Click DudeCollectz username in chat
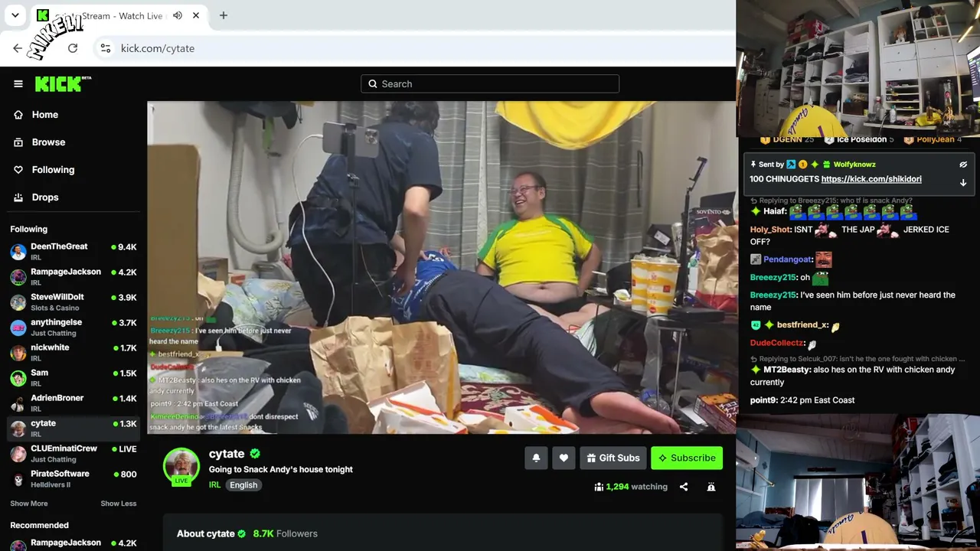 (777, 343)
